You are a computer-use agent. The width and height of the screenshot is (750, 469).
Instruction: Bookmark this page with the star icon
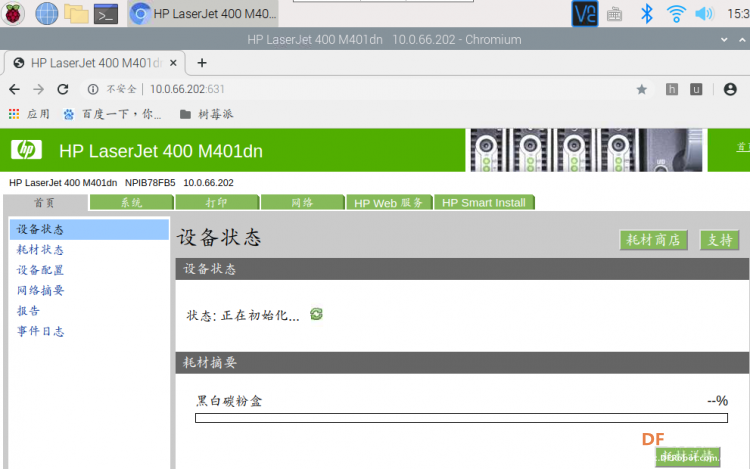pyautogui.click(x=641, y=89)
